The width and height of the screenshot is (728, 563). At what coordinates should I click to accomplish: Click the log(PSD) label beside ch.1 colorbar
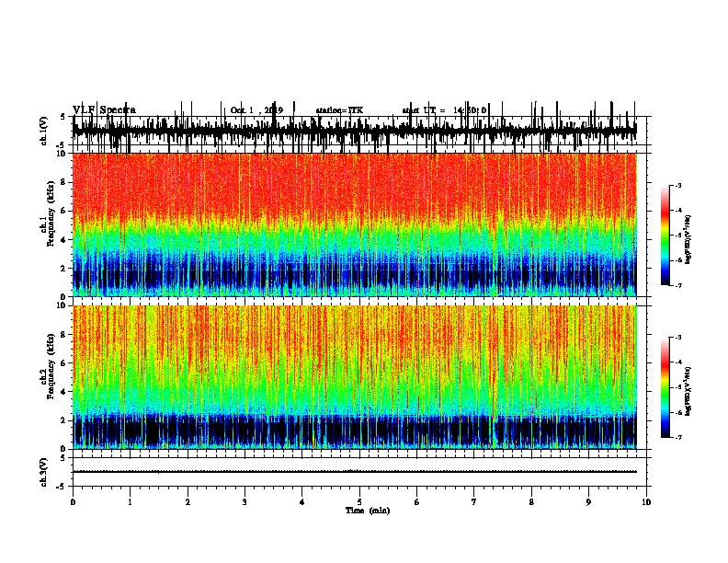(688, 239)
